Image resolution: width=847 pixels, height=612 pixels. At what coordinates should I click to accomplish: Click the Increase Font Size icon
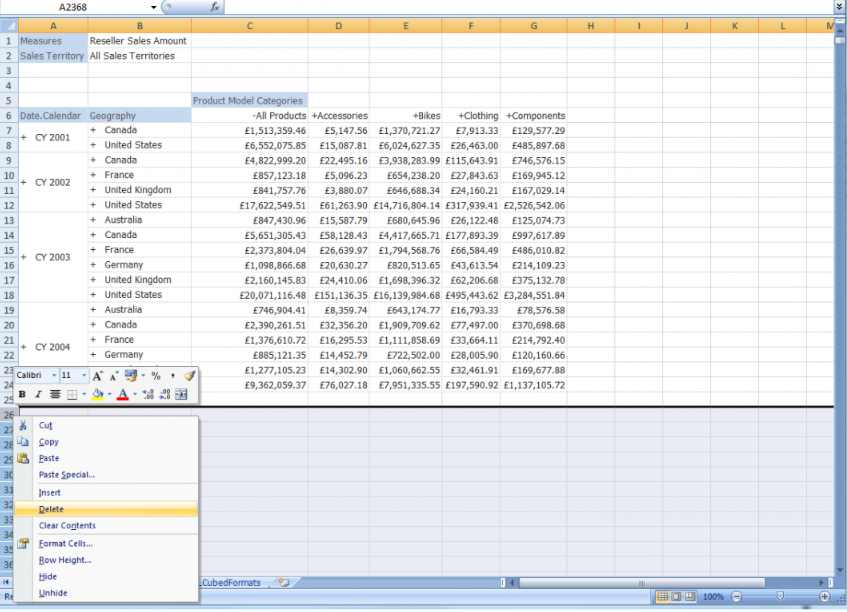click(x=98, y=376)
